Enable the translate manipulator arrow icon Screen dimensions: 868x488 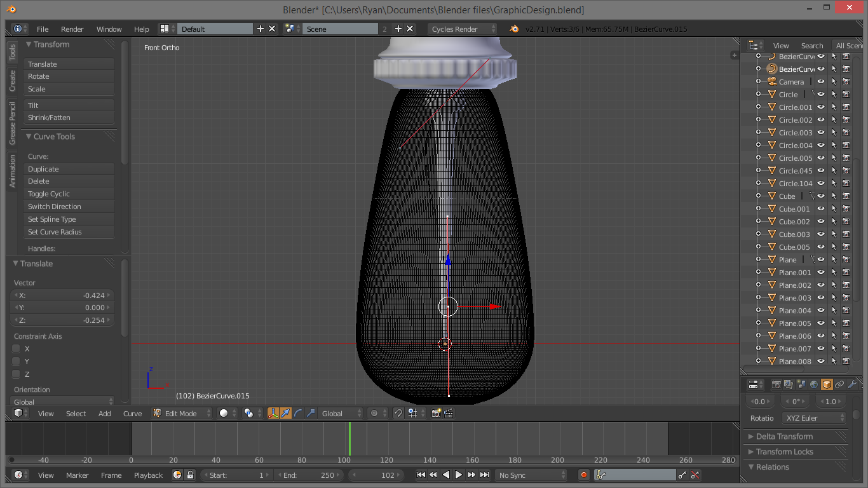285,413
